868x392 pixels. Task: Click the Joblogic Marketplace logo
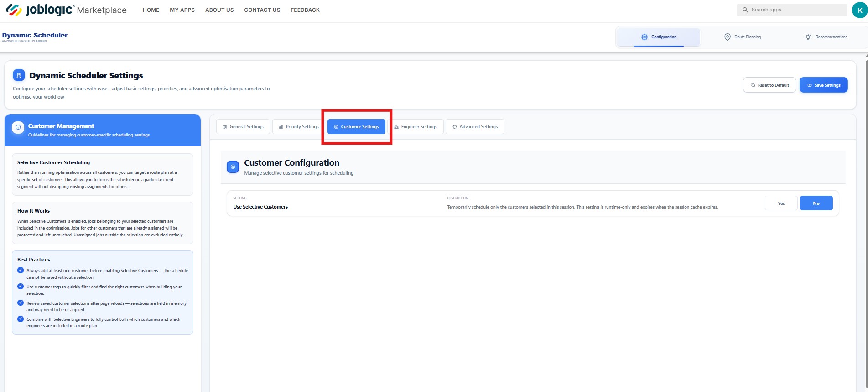click(66, 10)
